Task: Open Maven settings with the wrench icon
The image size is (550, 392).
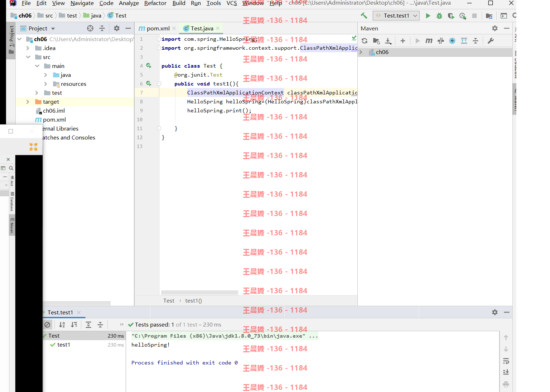Action: click(x=491, y=41)
